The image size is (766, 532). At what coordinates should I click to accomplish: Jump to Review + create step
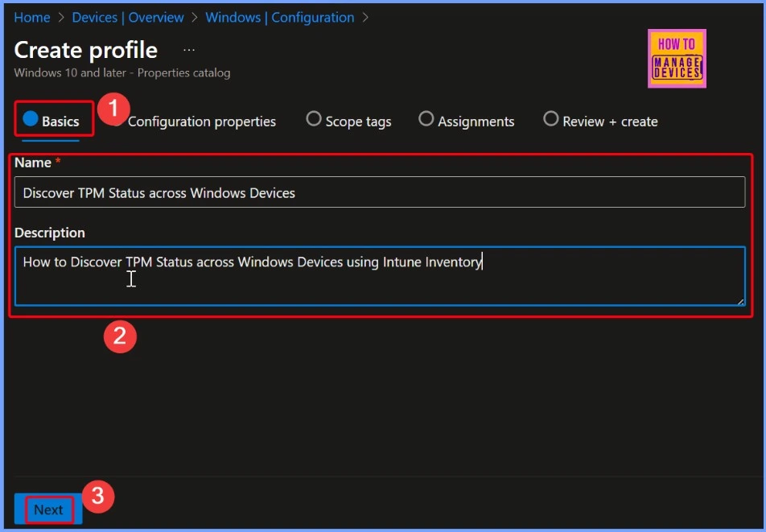(x=600, y=121)
